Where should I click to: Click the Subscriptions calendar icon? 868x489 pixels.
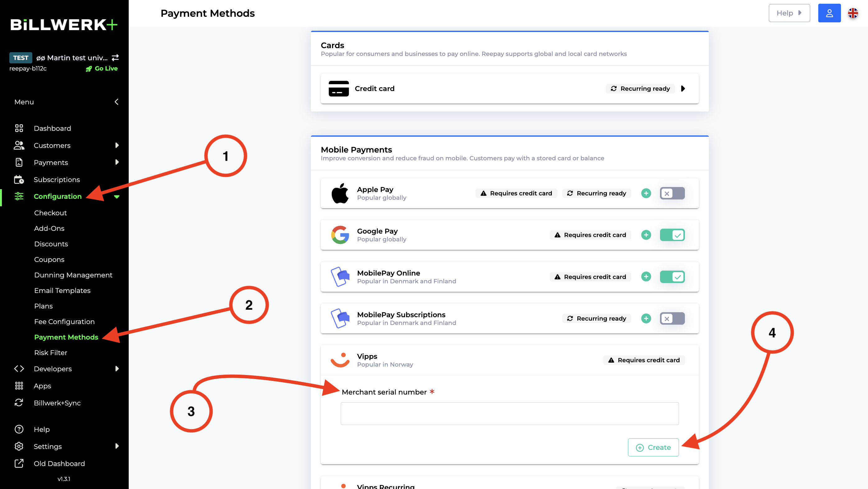19,180
